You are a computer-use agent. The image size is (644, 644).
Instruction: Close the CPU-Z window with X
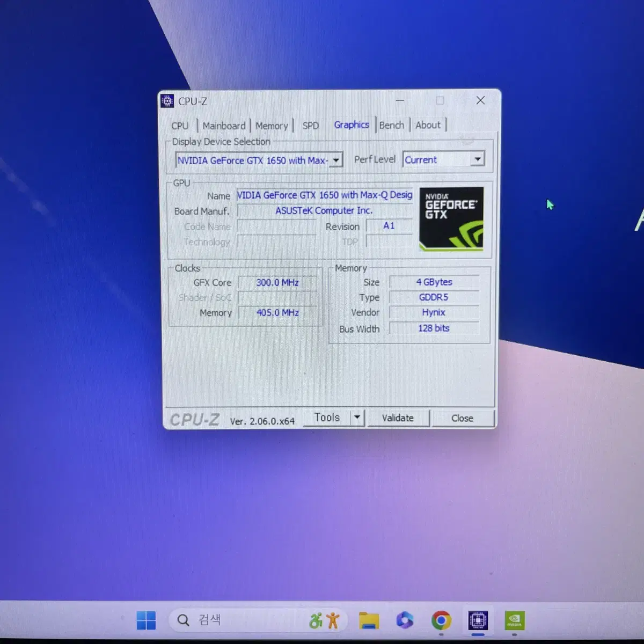click(480, 100)
